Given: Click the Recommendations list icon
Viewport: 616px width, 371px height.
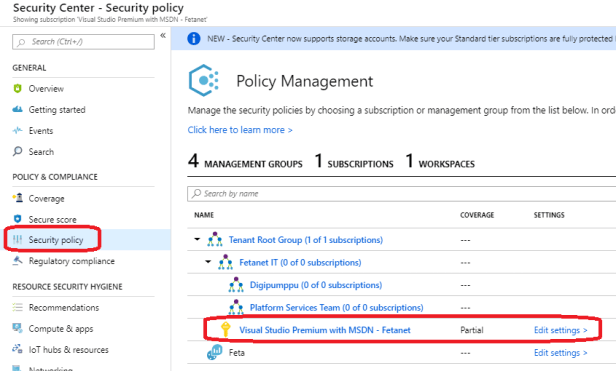Looking at the screenshot, I should 17,307.
